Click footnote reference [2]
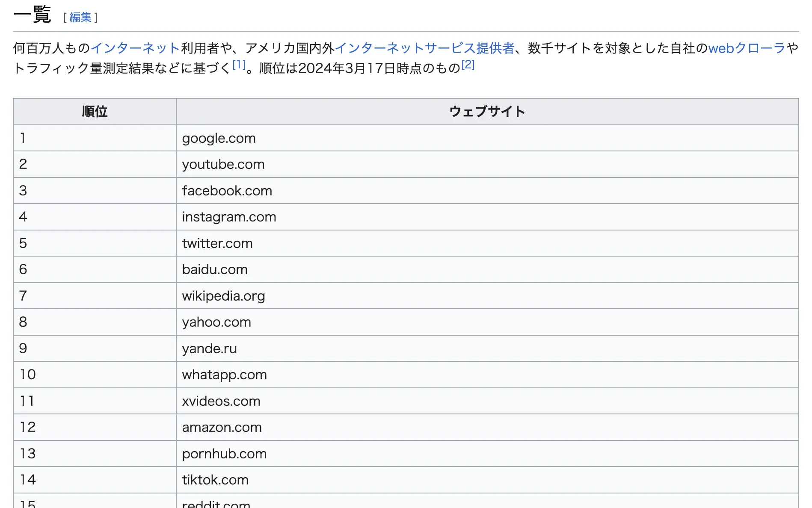Viewport: 812px width, 508px height. (x=468, y=65)
